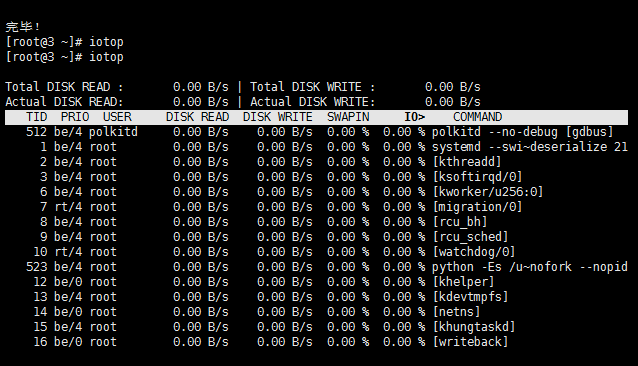Select the python -Es command entry

(x=529, y=267)
